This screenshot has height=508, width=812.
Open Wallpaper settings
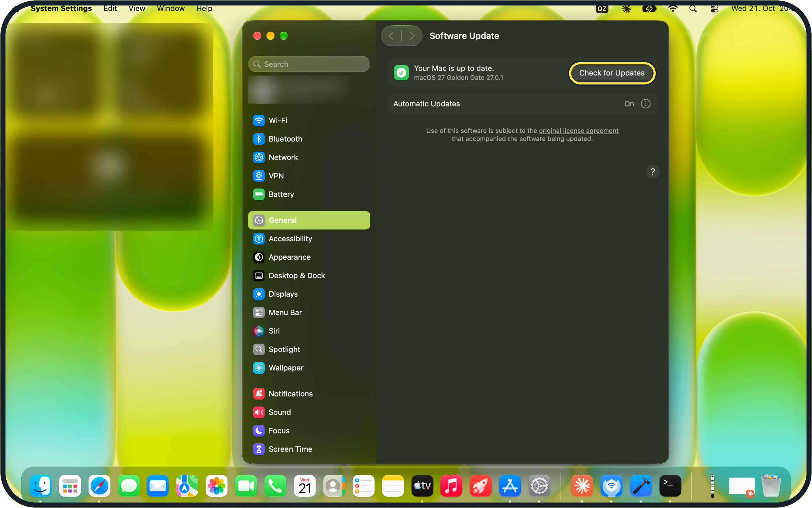pos(309,368)
